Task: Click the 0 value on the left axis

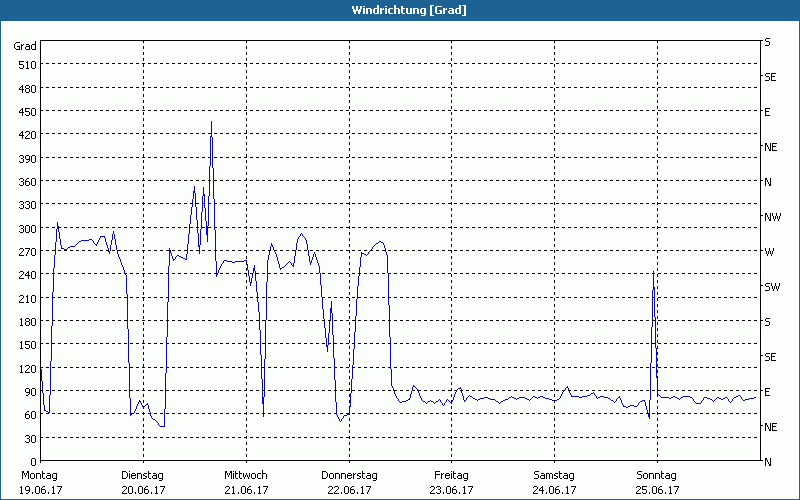Action: tap(34, 462)
